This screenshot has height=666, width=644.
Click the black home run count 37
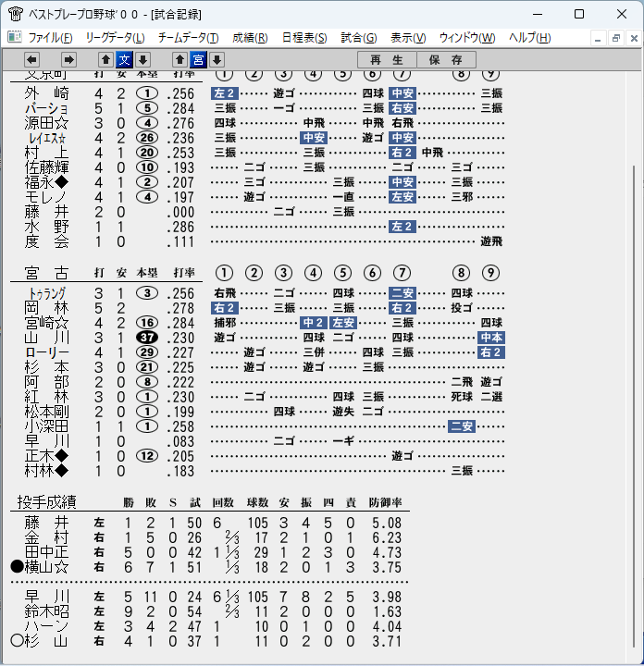147,338
